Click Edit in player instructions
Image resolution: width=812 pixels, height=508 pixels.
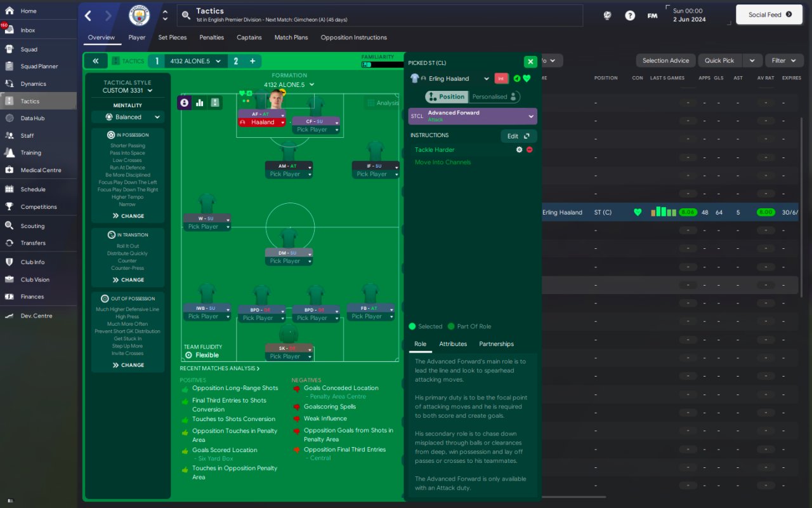coord(519,136)
